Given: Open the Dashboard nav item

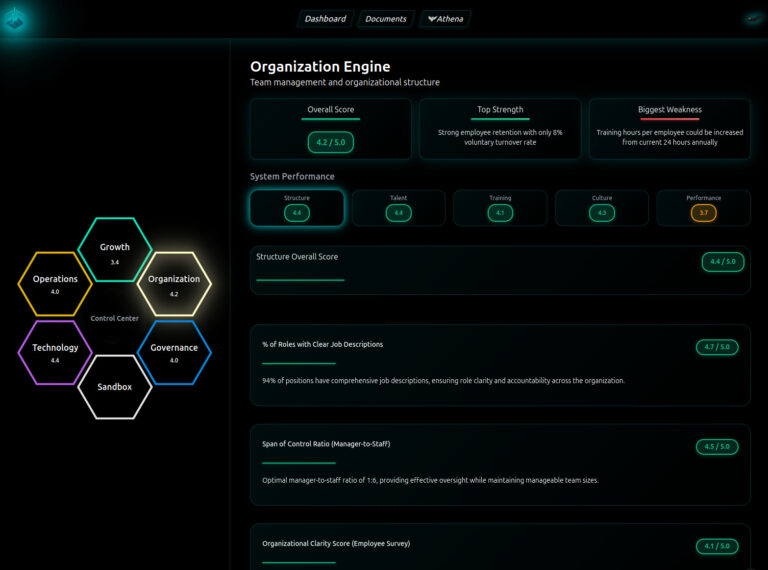Looking at the screenshot, I should point(325,19).
